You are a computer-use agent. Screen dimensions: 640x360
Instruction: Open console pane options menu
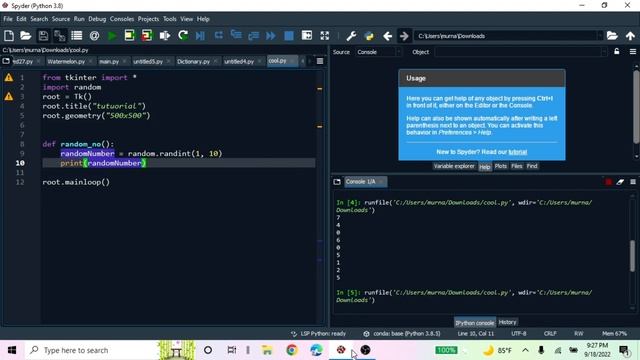point(633,182)
